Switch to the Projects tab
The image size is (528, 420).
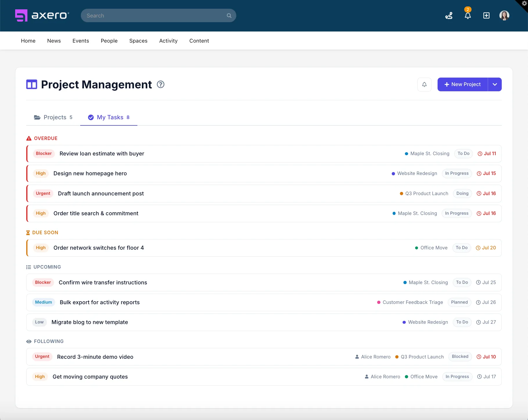tap(53, 118)
